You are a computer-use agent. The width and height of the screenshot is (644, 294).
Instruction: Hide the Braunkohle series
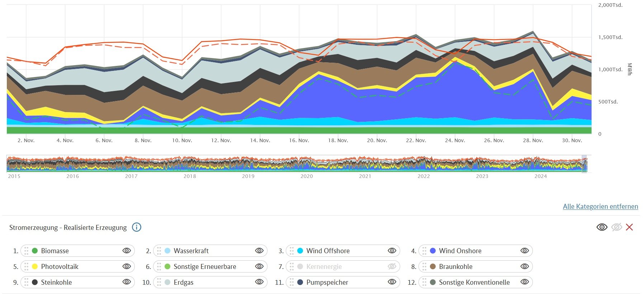coord(525,266)
